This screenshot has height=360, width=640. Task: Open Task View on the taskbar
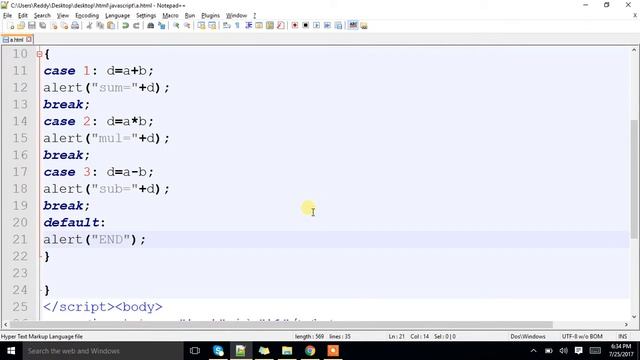click(x=195, y=351)
